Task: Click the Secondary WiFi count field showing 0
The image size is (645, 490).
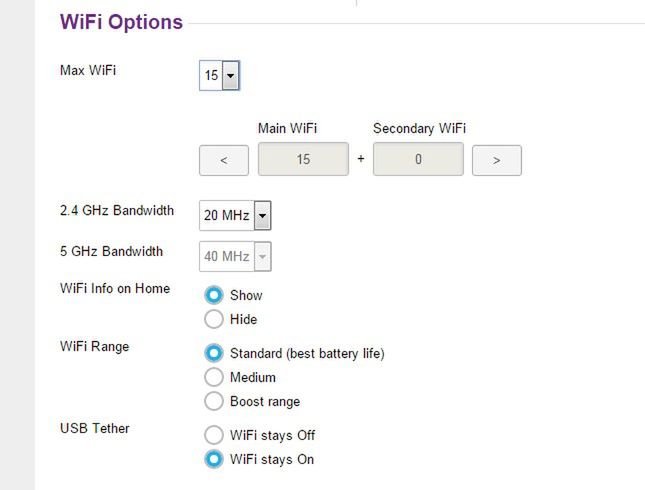Action: point(418,159)
